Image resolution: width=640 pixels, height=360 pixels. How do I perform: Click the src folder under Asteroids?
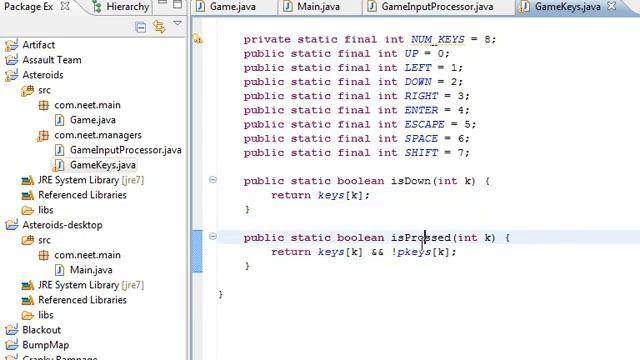pyautogui.click(x=44, y=90)
